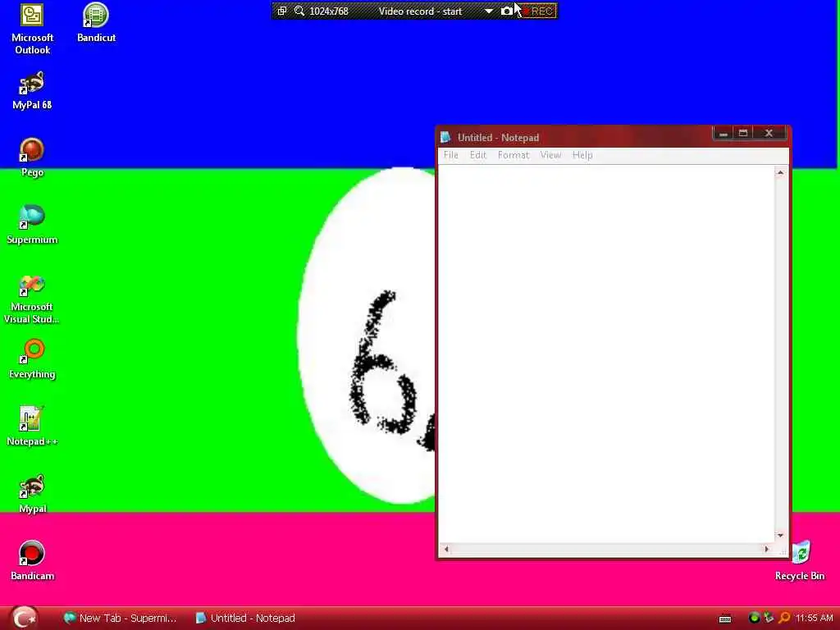Click the Bandicam camera screenshot icon
The height and width of the screenshot is (630, 840).
(506, 11)
